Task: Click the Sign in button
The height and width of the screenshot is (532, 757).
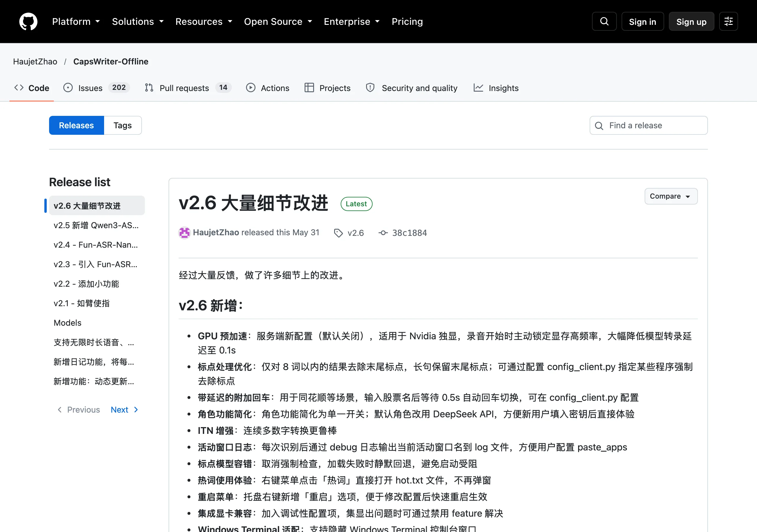Action: [642, 21]
